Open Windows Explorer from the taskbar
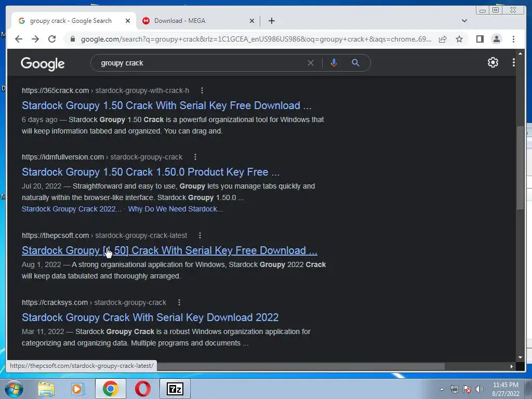The height and width of the screenshot is (399, 532). [46, 389]
